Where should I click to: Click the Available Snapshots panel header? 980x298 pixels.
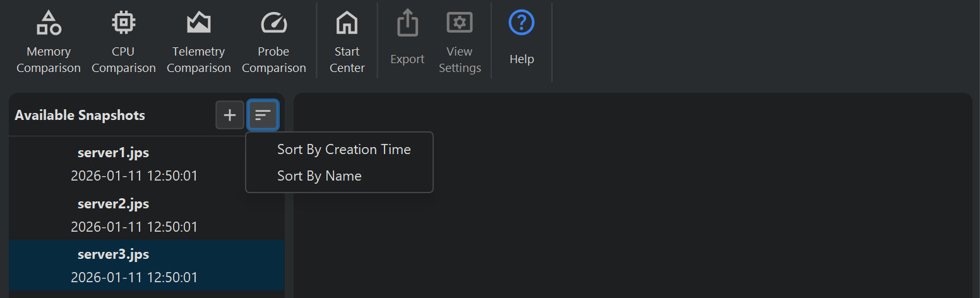80,116
